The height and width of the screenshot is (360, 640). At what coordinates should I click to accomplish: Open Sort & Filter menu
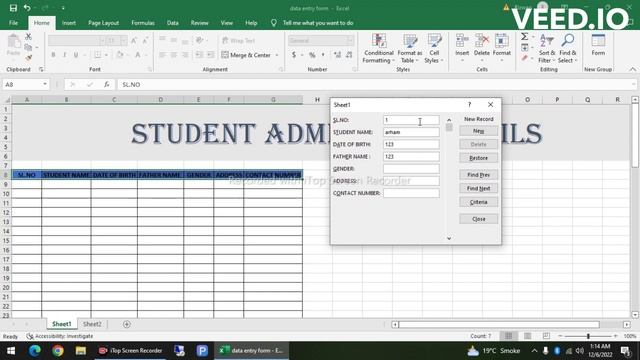click(x=547, y=49)
